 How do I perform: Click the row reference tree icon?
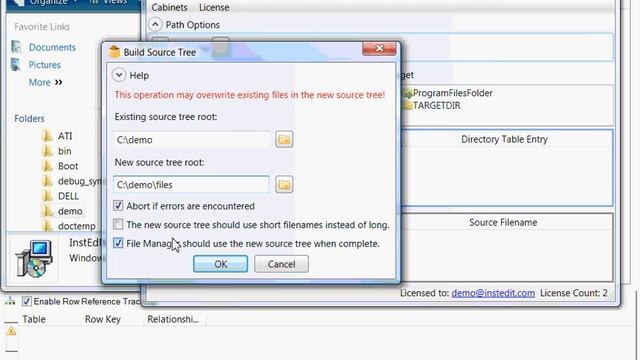point(10,301)
